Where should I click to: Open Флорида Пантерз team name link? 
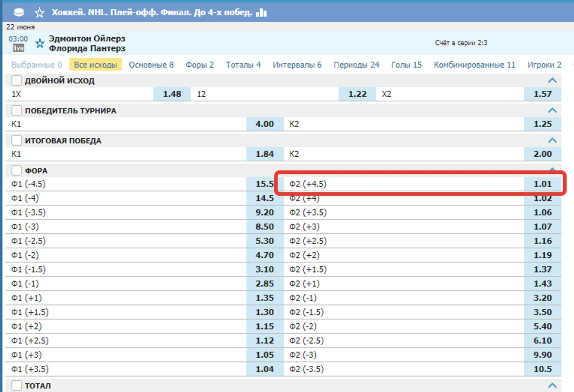87,48
